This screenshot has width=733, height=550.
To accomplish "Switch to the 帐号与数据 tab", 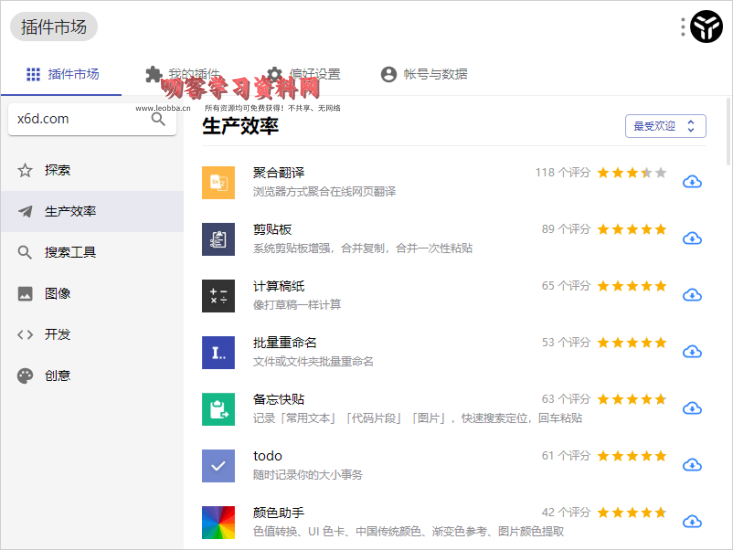I will pos(424,74).
